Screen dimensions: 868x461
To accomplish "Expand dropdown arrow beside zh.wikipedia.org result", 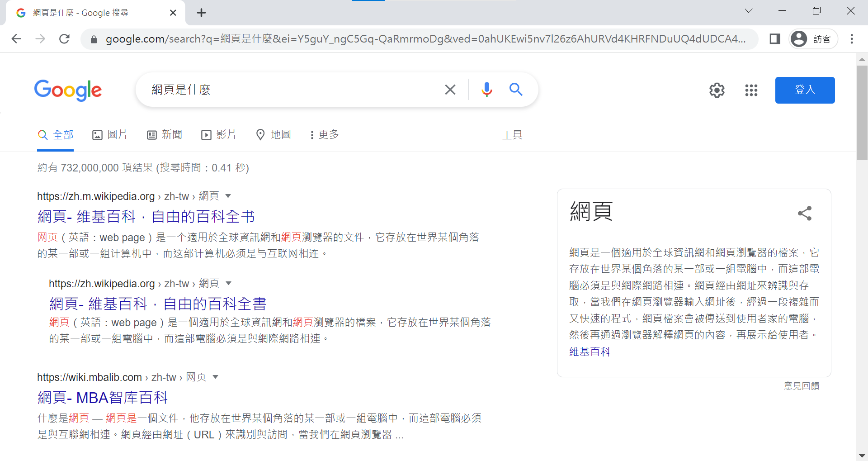I will point(228,283).
